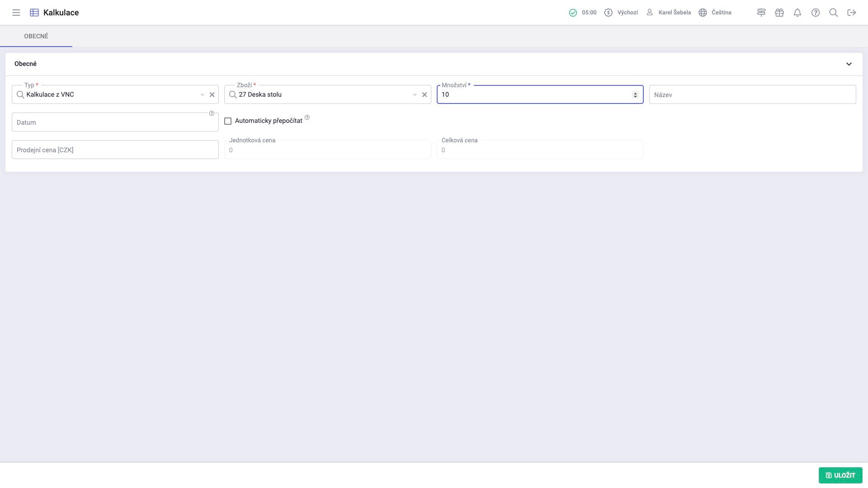Enable Automaticky přepočítat checkbox
Viewport: 868px width, 488px height.
coord(228,121)
